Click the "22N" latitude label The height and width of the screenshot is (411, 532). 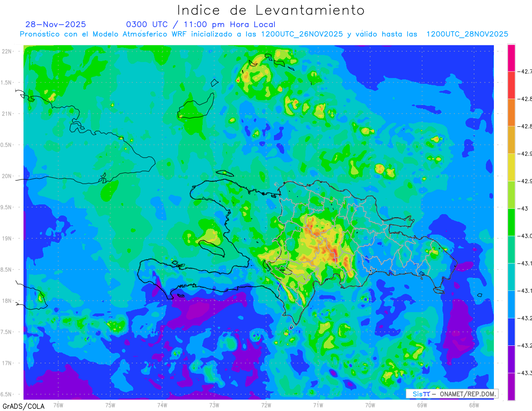[x=7, y=51]
